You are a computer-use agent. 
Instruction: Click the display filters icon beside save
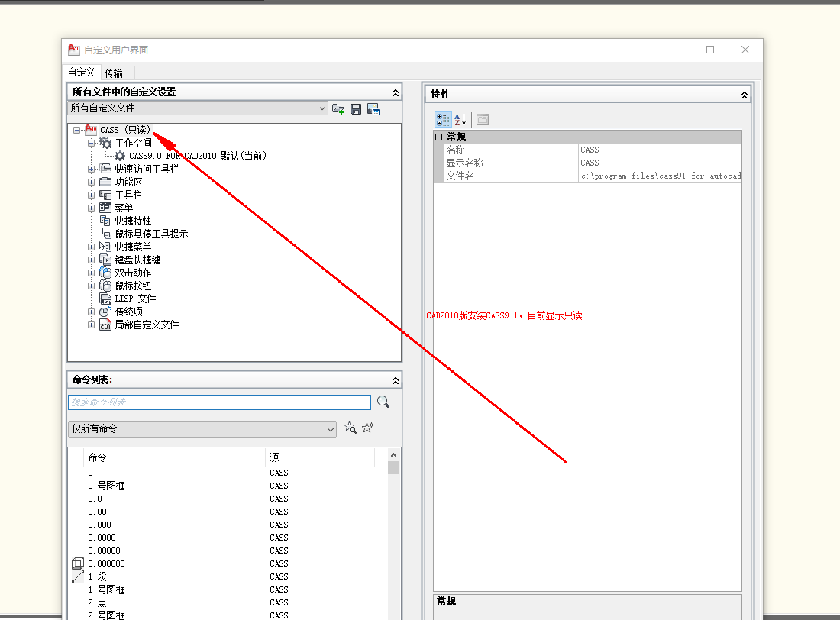pyautogui.click(x=373, y=109)
